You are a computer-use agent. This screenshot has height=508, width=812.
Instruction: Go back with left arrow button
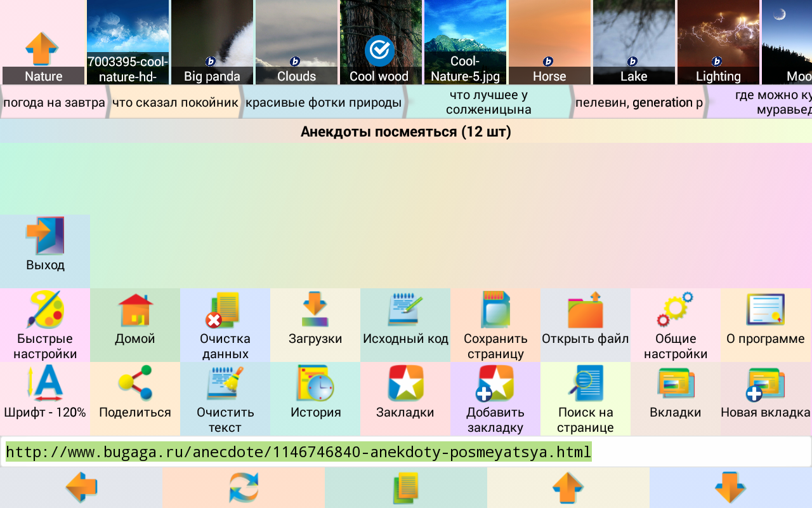pyautogui.click(x=81, y=488)
